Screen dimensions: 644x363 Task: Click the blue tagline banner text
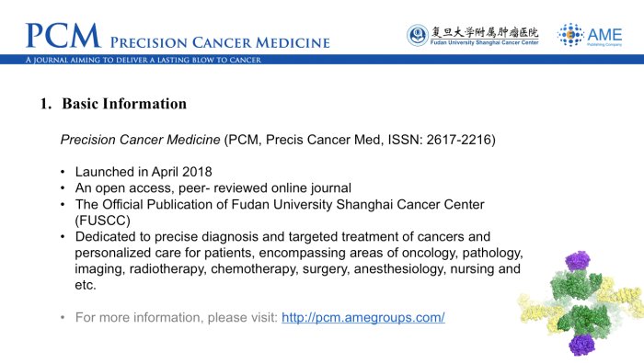[143, 60]
